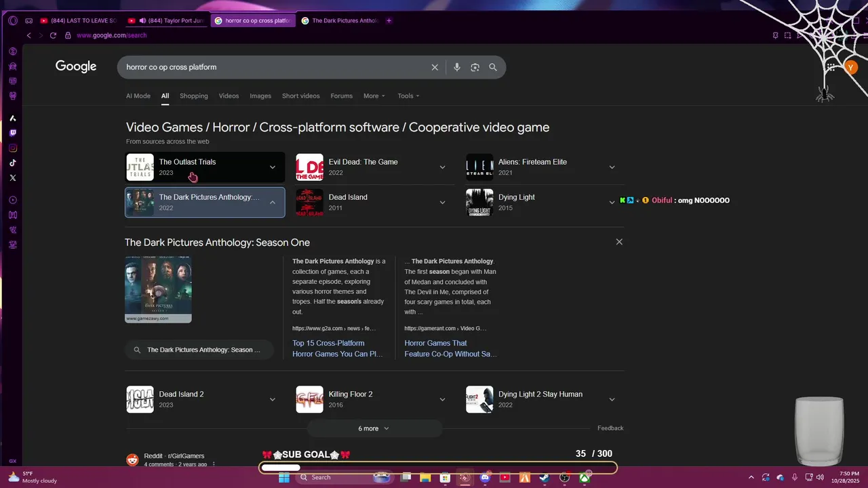This screenshot has width=868, height=488.
Task: Open TikTok from the sidebar
Action: [x=12, y=163]
